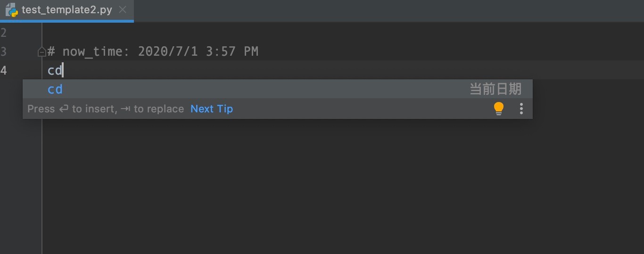Viewport: 644px width, 254px height.
Task: Place the caret after the typed cd on line 4
Action: [x=63, y=70]
